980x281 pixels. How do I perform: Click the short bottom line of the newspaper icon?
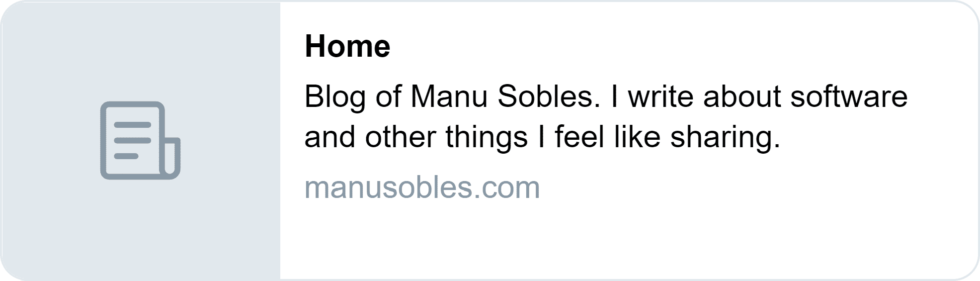coord(126,156)
